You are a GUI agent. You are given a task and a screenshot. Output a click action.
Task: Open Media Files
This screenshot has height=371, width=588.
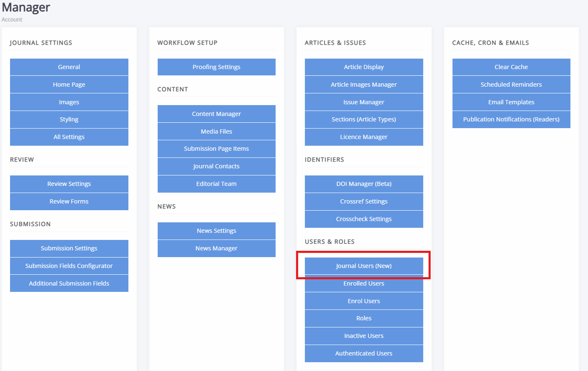point(217,131)
